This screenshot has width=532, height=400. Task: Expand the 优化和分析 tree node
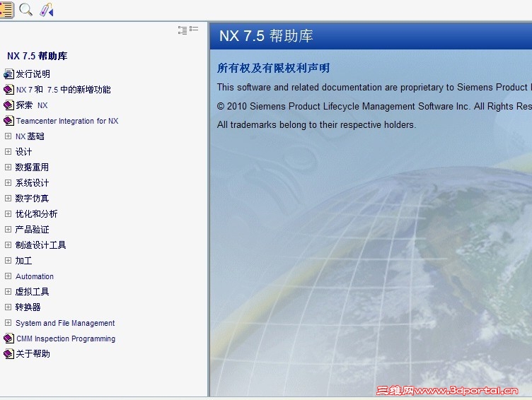coord(8,213)
